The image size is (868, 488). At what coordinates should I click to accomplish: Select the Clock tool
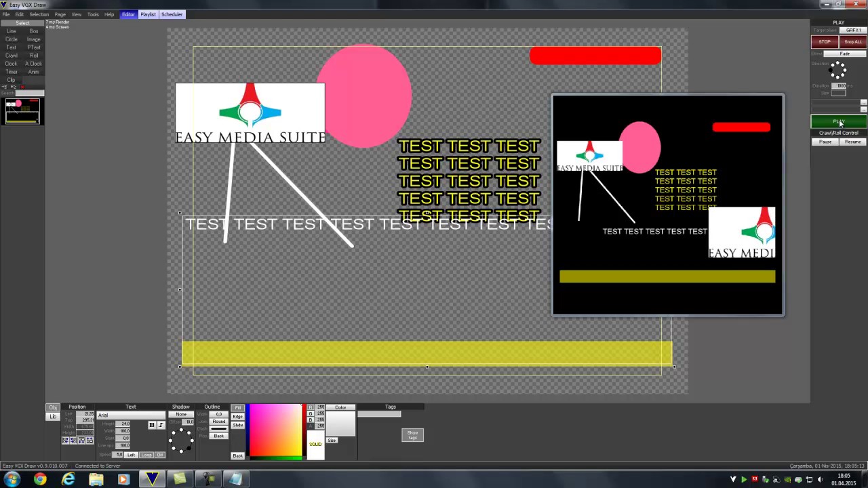click(x=12, y=64)
